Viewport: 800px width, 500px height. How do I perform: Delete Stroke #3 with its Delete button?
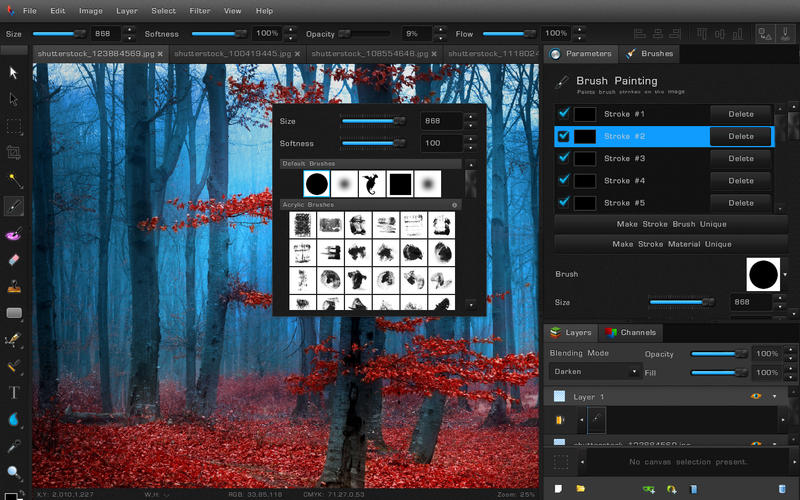point(741,159)
